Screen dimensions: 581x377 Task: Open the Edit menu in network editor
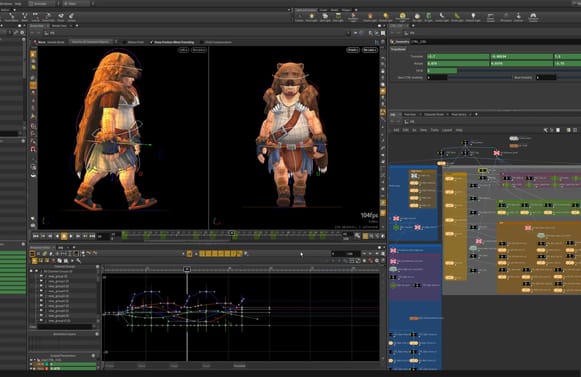(405, 130)
